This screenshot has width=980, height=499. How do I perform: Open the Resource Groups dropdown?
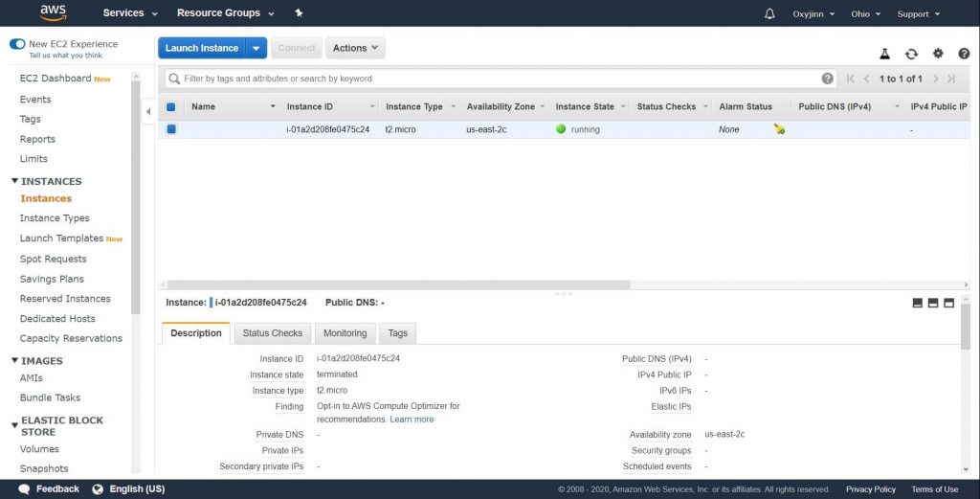pyautogui.click(x=225, y=13)
